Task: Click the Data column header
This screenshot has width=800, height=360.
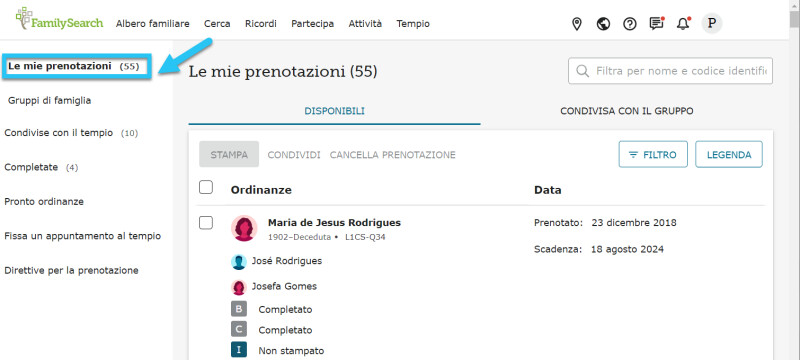Action: (x=547, y=190)
